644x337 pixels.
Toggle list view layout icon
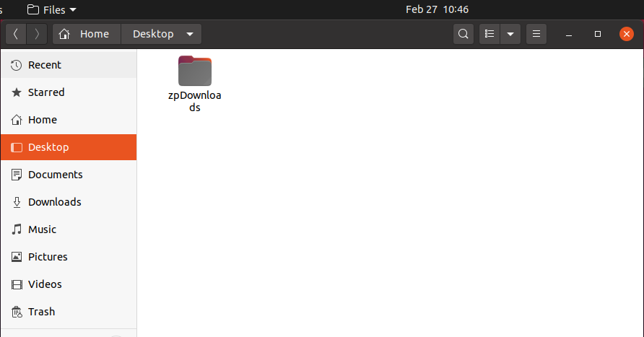coord(489,34)
